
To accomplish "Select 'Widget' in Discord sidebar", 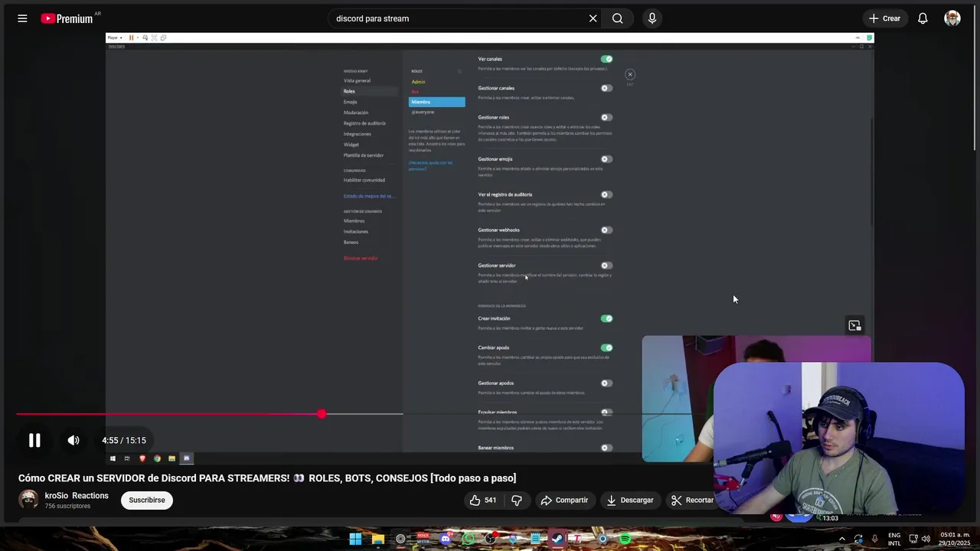I will tap(351, 145).
